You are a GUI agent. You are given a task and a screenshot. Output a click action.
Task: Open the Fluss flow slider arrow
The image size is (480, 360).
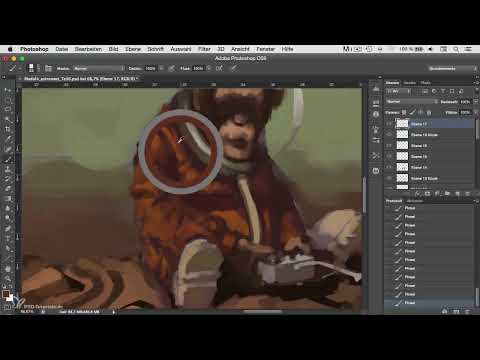209,68
